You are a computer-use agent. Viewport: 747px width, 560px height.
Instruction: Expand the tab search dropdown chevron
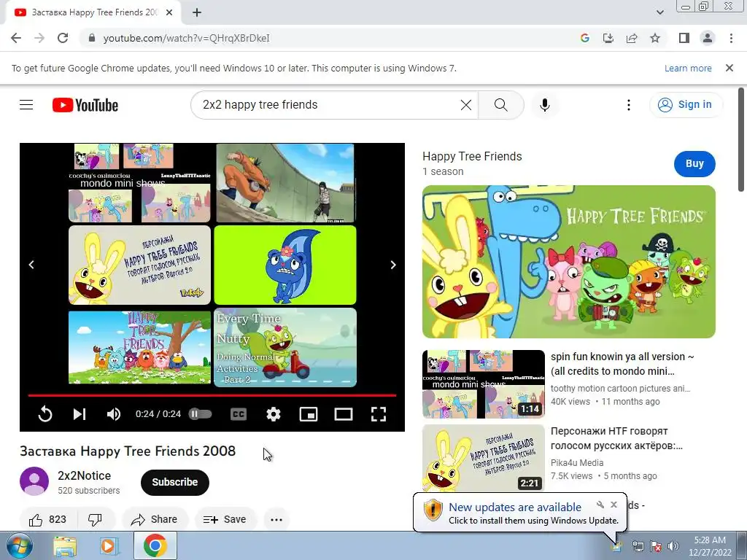click(659, 12)
